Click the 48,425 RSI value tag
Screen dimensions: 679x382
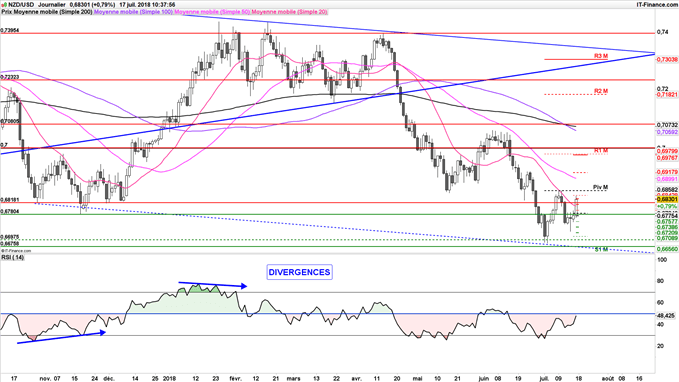coord(666,316)
